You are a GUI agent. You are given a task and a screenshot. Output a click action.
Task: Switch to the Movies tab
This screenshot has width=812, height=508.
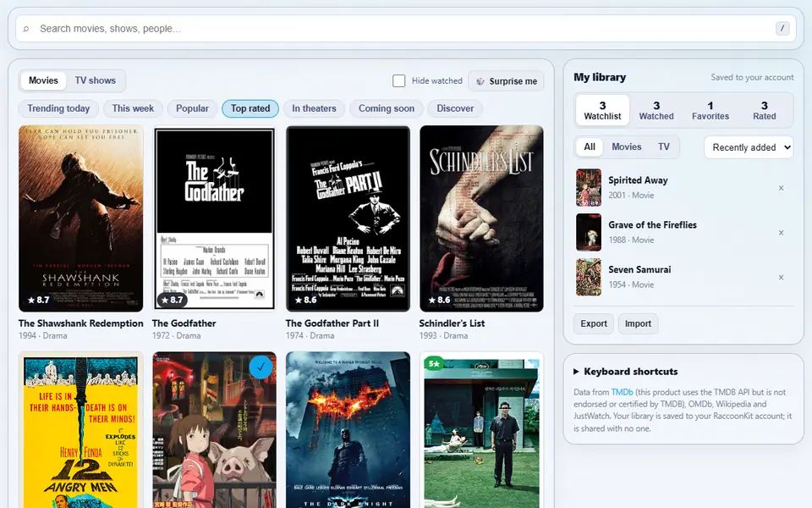click(x=43, y=80)
